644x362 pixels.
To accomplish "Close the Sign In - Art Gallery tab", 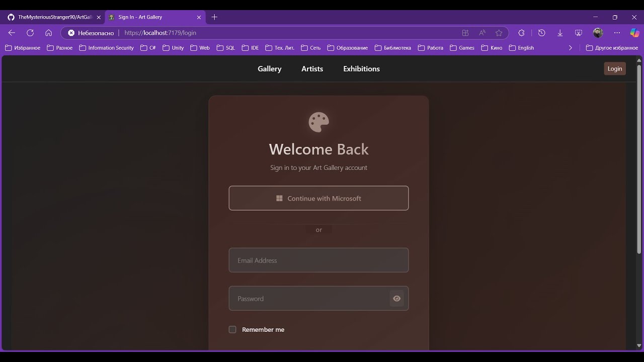I will tap(199, 17).
